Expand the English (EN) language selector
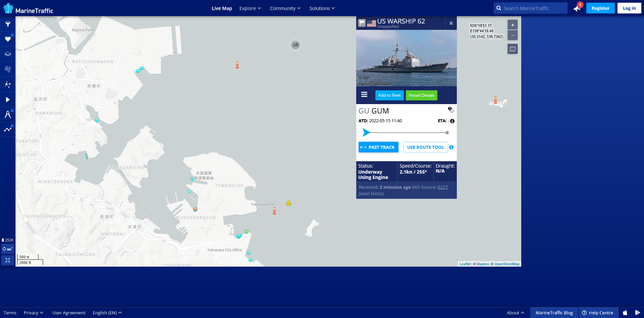The width and height of the screenshot is (644, 318). [x=107, y=313]
